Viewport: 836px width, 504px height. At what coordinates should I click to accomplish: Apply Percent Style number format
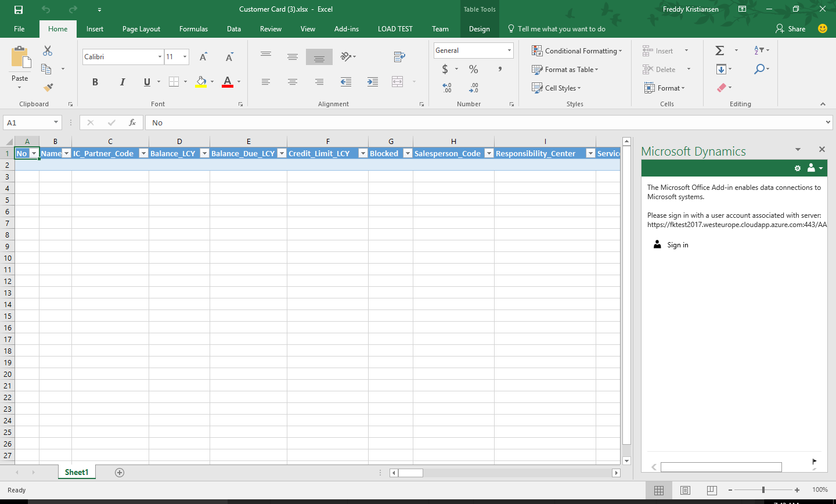point(474,69)
